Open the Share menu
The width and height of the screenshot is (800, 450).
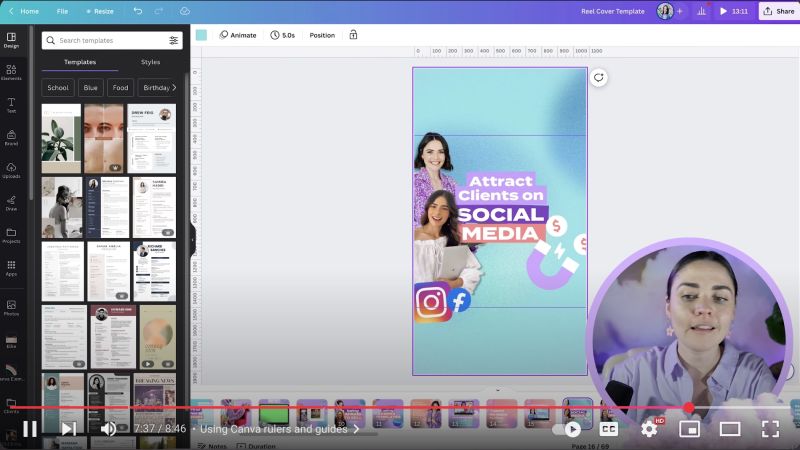[x=779, y=11]
